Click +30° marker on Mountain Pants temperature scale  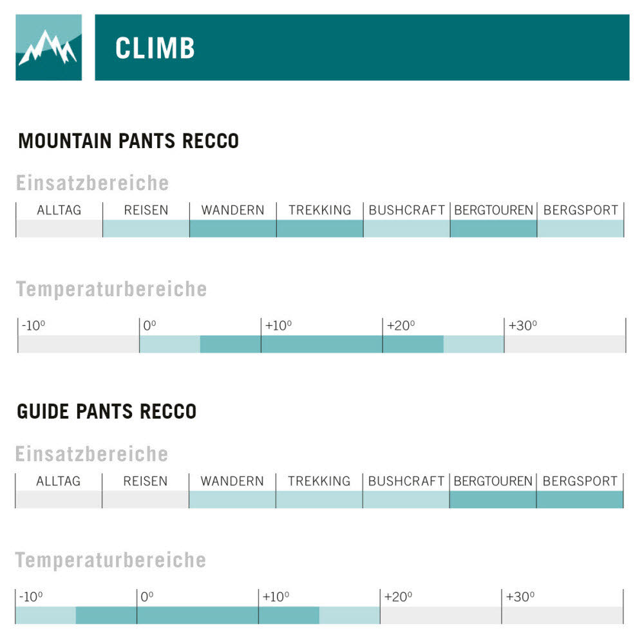[522, 326]
